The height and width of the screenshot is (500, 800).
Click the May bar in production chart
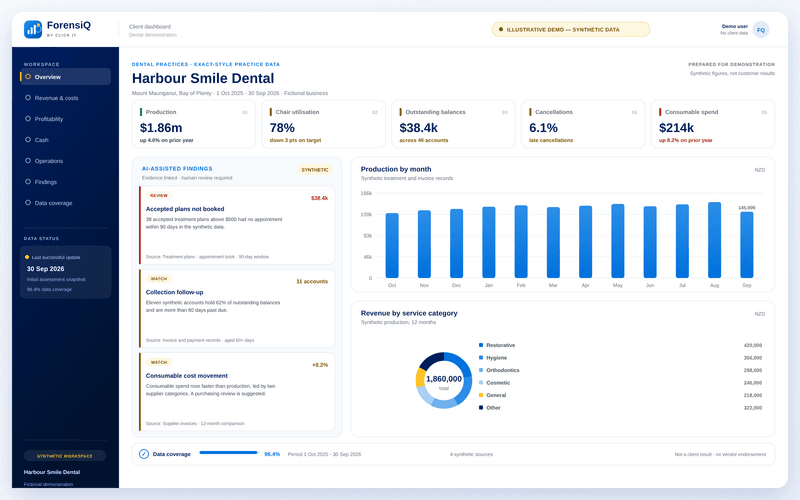coord(617,241)
